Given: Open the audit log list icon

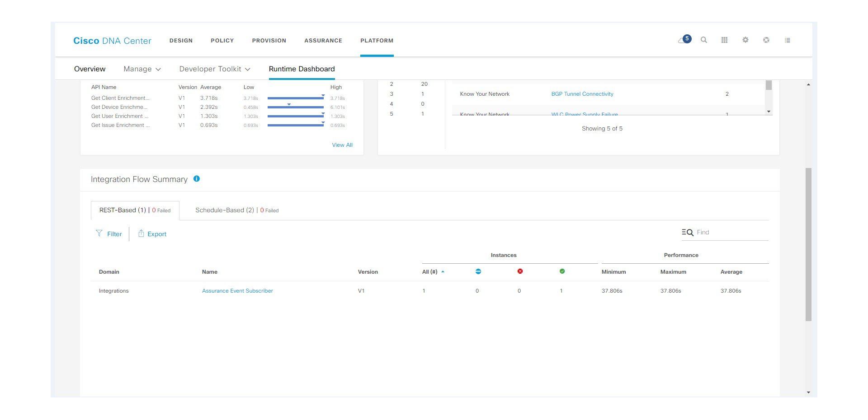Looking at the screenshot, I should click(x=787, y=40).
